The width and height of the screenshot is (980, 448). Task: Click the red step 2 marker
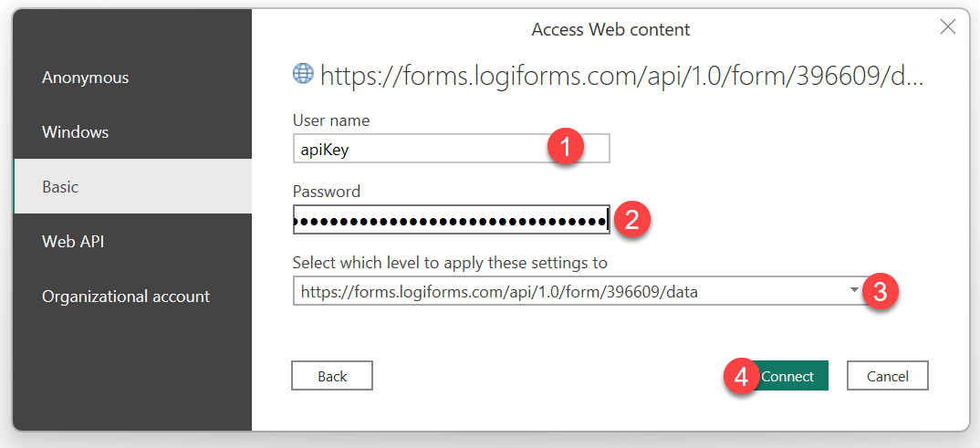631,220
